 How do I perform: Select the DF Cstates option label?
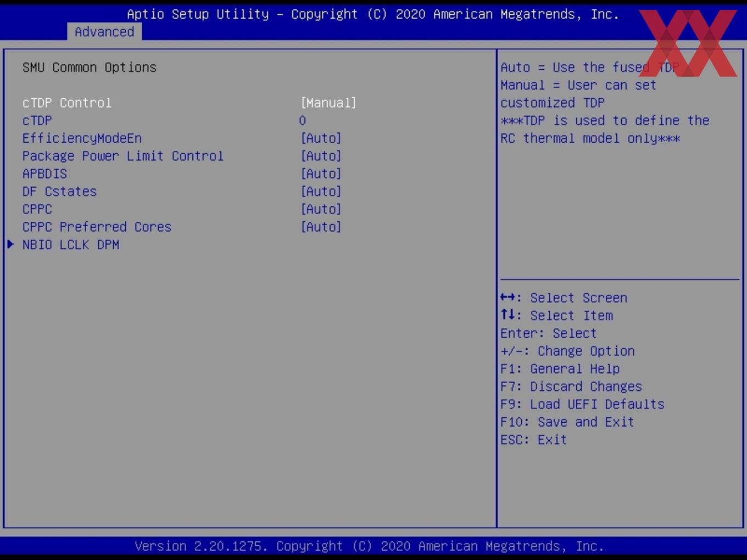point(59,192)
